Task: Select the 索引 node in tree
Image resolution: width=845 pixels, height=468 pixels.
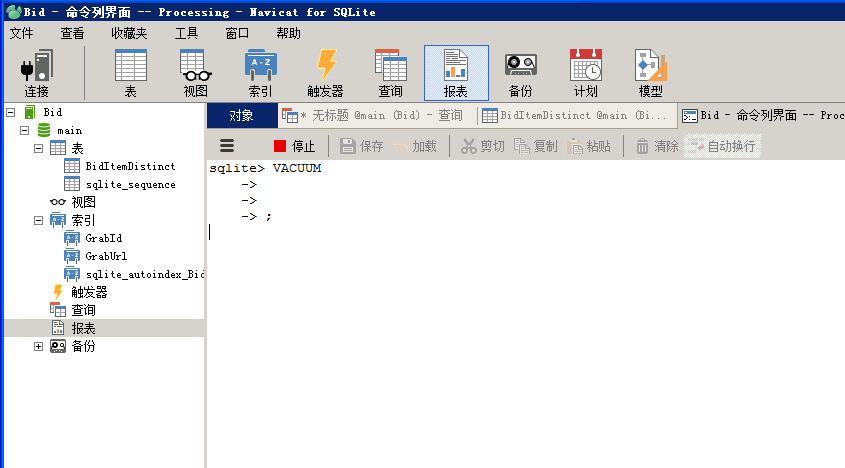Action: point(84,221)
